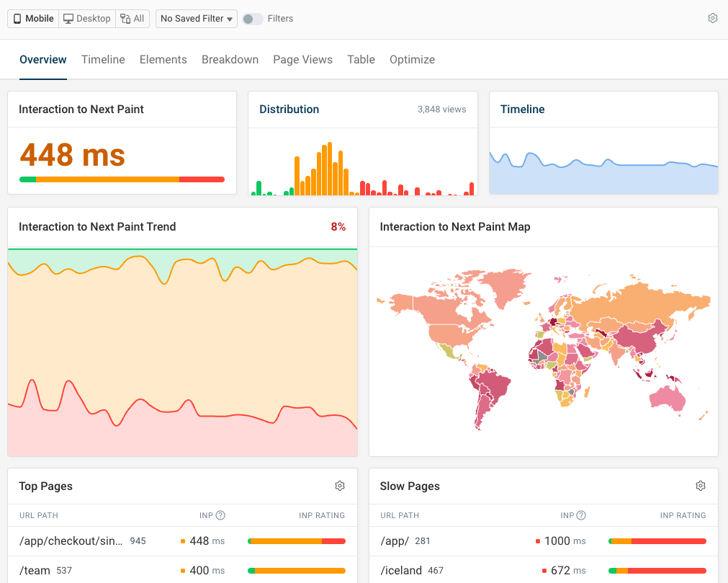Click the Distribution card heading link
This screenshot has height=583, width=728.
point(289,110)
